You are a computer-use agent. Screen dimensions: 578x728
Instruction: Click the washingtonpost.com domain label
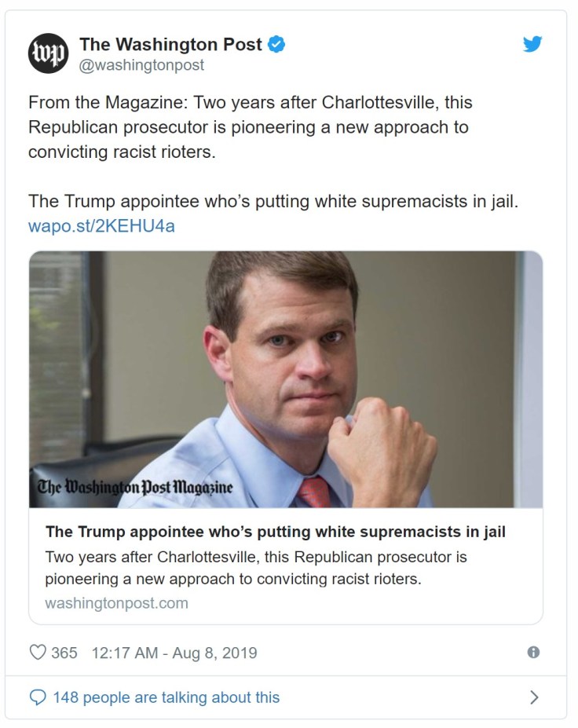coord(116,603)
